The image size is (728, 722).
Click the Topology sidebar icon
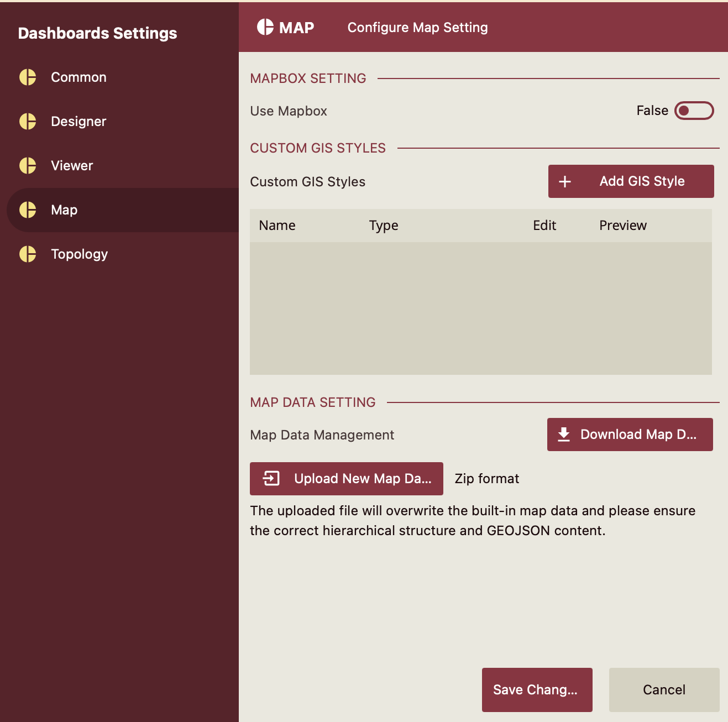(28, 254)
